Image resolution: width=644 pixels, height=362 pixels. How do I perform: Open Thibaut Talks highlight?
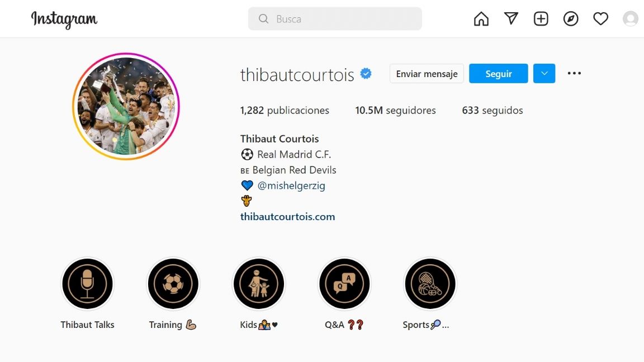[x=87, y=284]
